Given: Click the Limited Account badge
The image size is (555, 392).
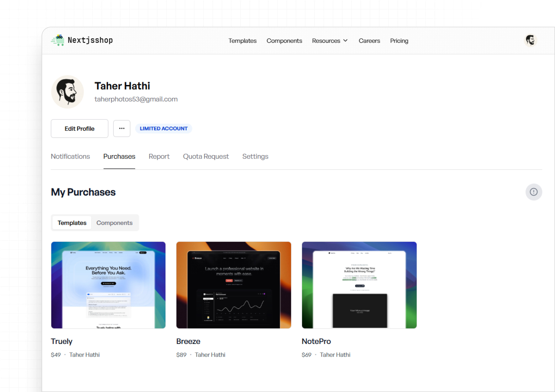Looking at the screenshot, I should pos(164,129).
